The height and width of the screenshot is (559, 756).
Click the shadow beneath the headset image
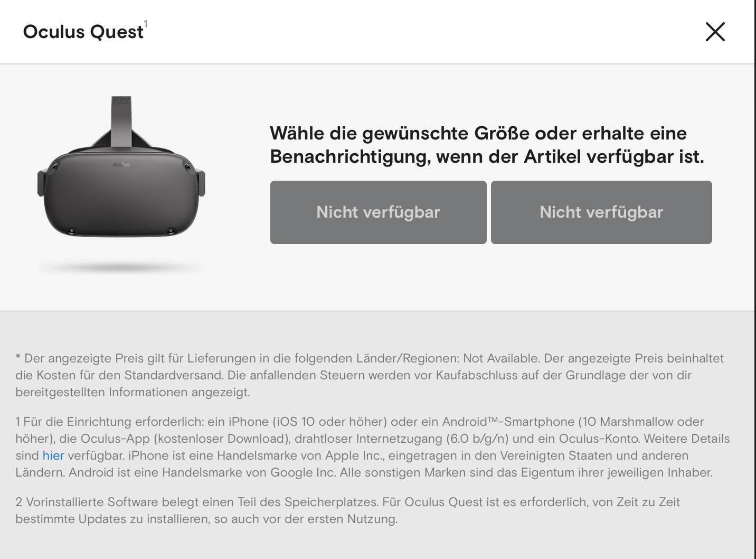tap(121, 268)
